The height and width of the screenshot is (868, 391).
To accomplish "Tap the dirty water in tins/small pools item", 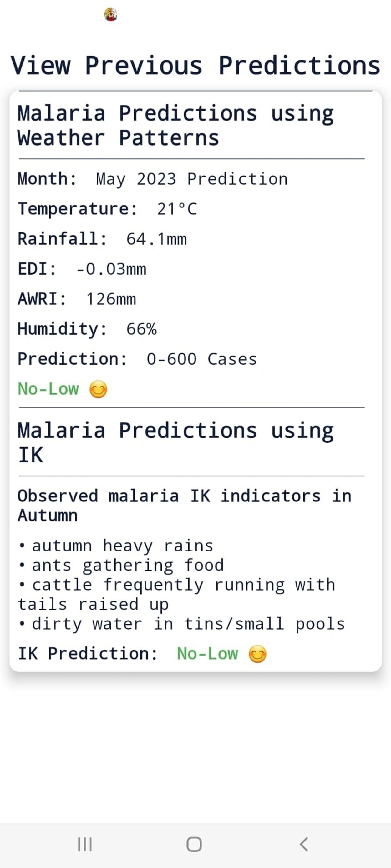I will click(x=188, y=624).
